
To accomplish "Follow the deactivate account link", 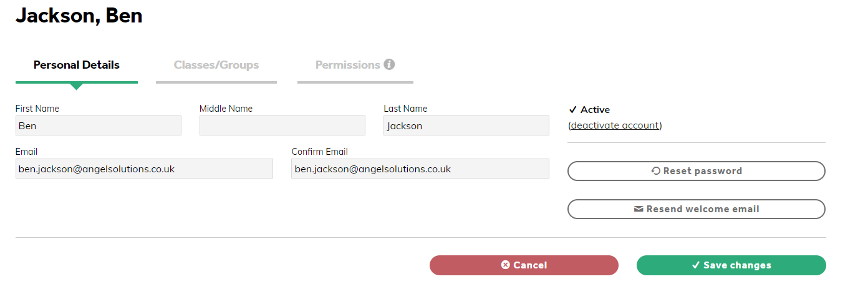I will click(615, 125).
